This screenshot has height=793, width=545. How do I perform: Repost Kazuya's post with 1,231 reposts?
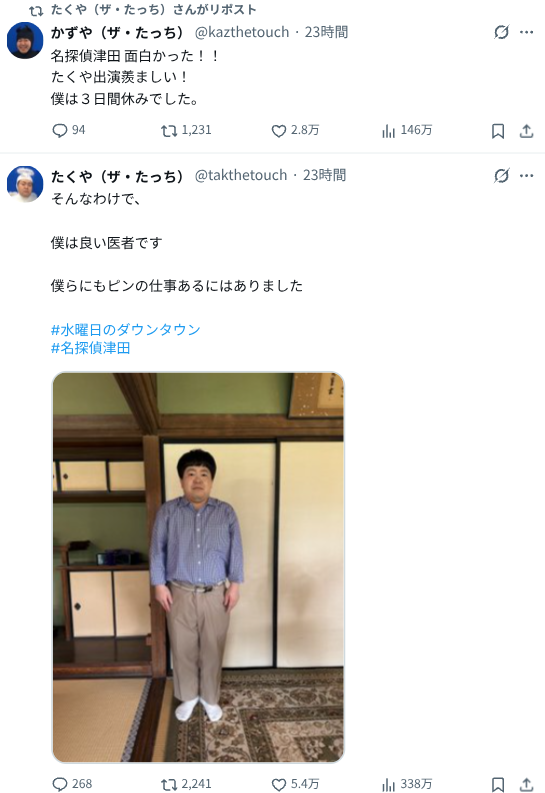186,130
